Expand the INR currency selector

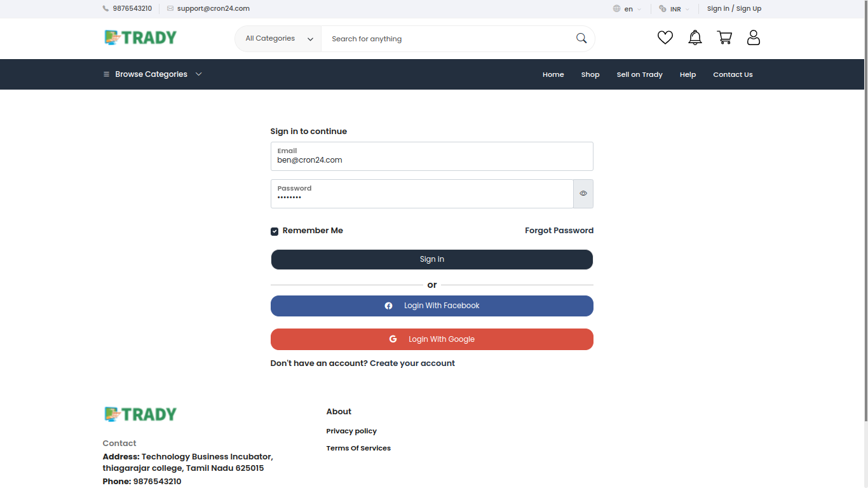(x=675, y=9)
